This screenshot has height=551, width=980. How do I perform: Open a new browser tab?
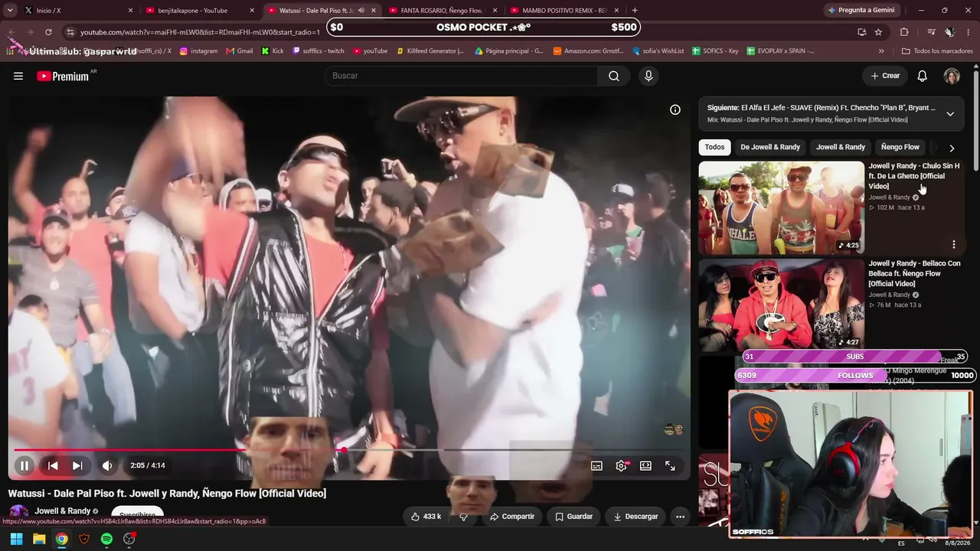click(635, 11)
